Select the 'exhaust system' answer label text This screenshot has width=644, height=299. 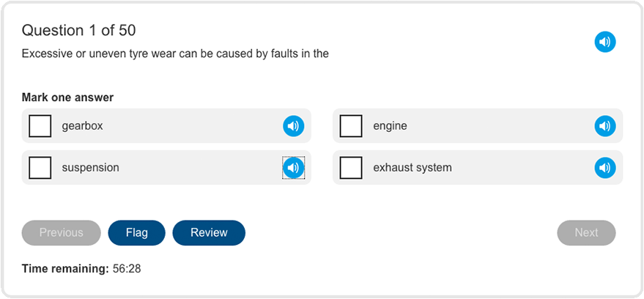point(412,168)
